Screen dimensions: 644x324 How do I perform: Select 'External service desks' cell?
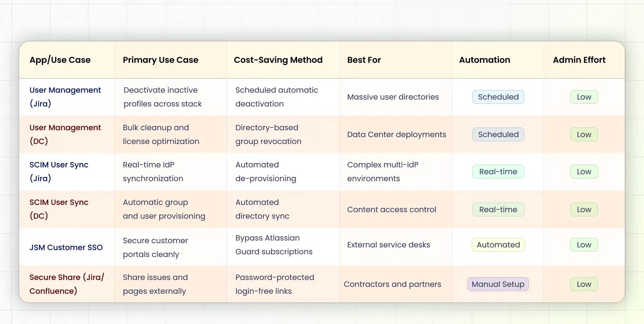(x=396, y=247)
